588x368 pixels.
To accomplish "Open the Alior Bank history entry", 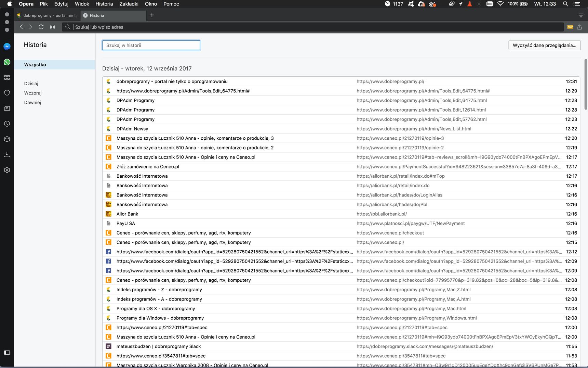I will [x=341, y=214].
